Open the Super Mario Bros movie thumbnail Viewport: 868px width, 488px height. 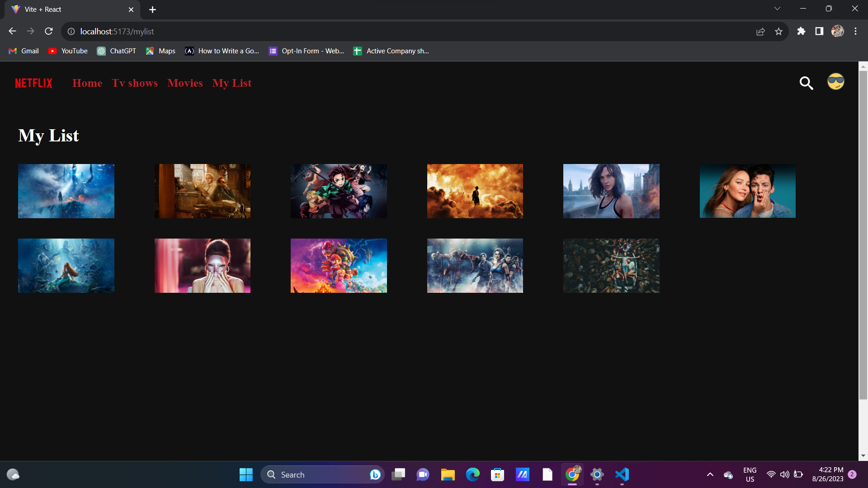click(339, 265)
